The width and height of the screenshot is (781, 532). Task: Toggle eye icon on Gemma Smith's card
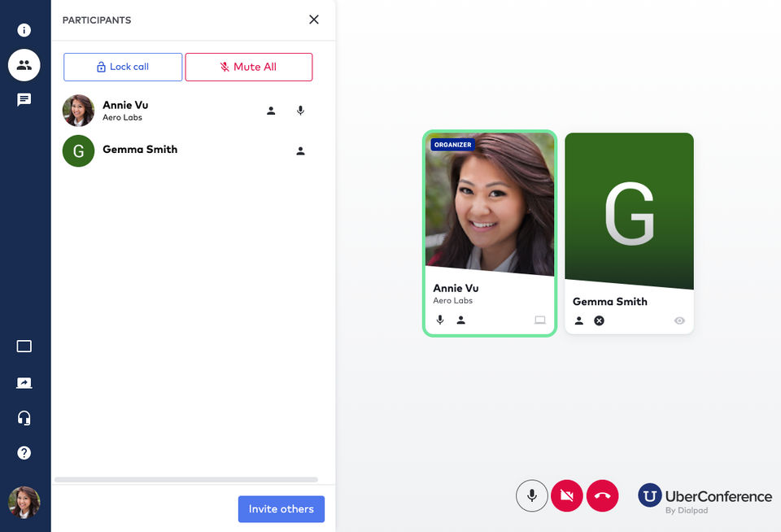pos(679,321)
